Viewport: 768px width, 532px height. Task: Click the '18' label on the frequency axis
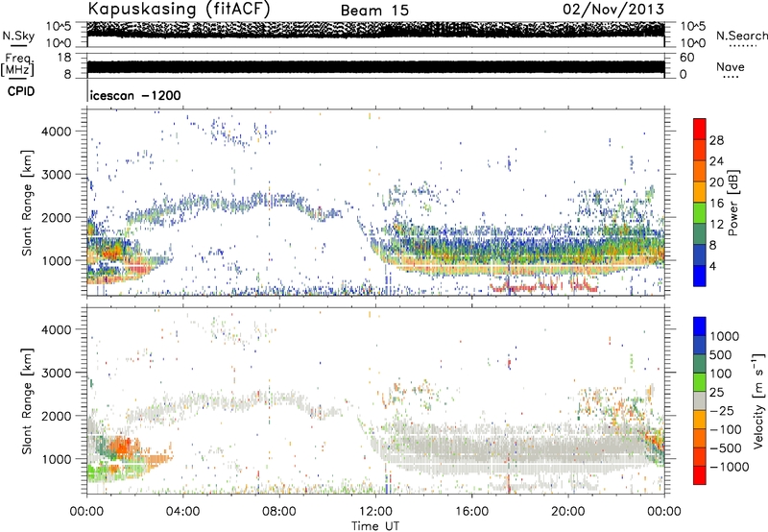(x=64, y=58)
